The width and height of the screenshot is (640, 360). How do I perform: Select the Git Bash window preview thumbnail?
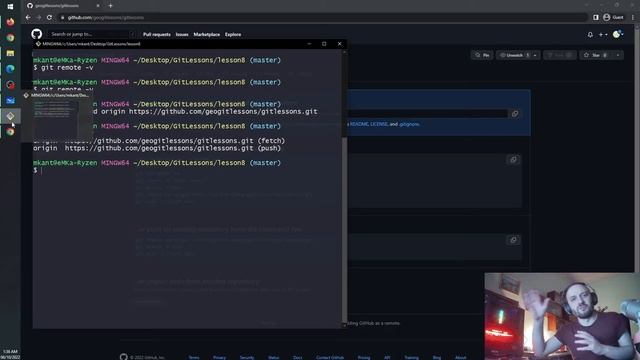click(x=56, y=116)
